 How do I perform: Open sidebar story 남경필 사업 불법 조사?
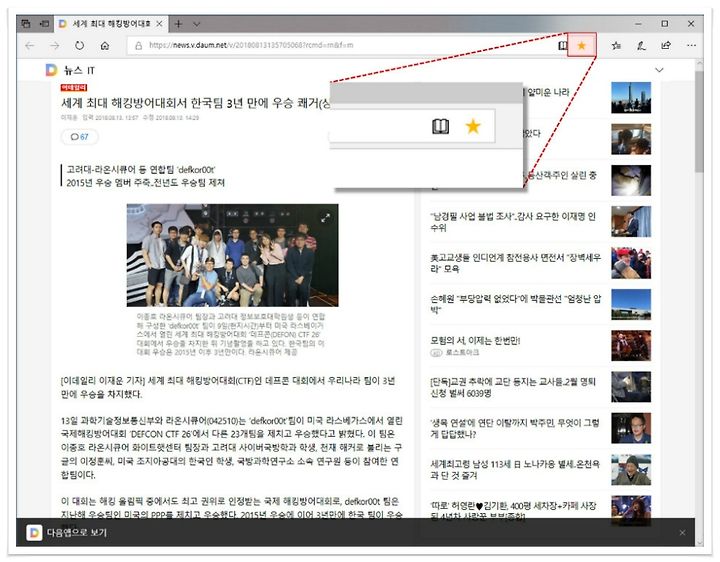click(513, 222)
